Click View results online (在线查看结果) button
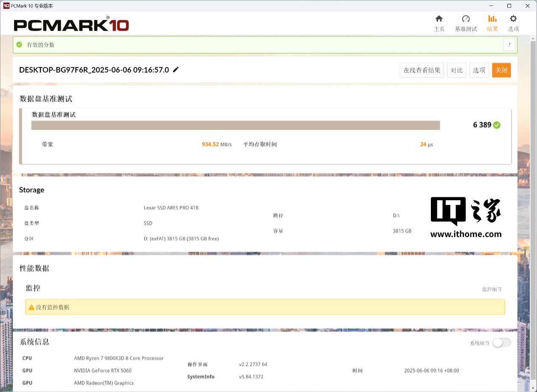Viewport: 537px width, 392px height. [422, 70]
